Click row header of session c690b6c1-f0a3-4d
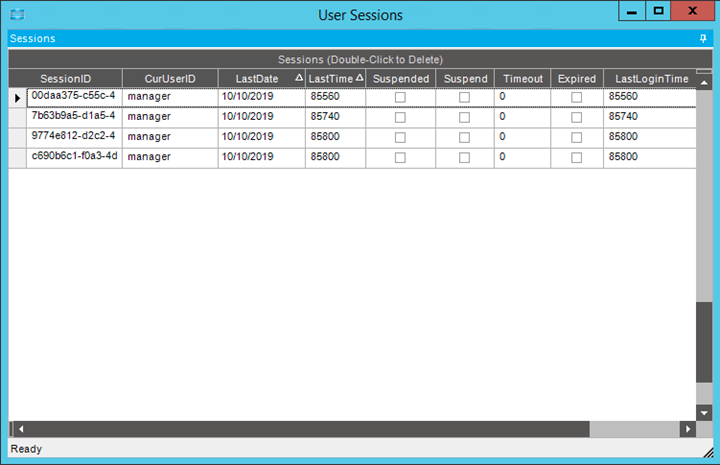 coord(17,158)
